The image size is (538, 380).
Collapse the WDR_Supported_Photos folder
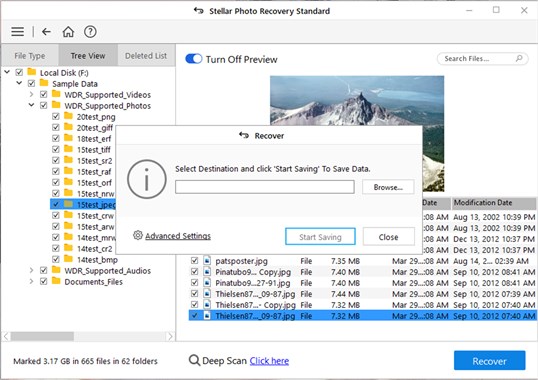pos(31,105)
